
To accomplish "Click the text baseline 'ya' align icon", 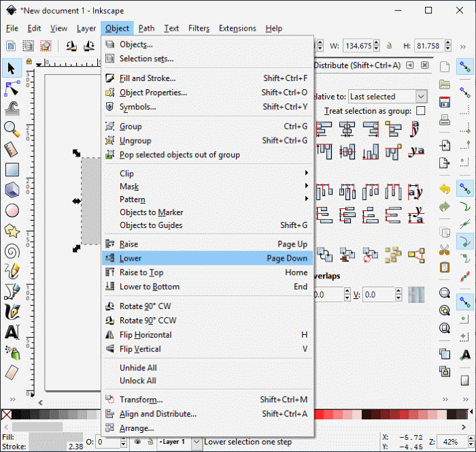I will (x=416, y=151).
